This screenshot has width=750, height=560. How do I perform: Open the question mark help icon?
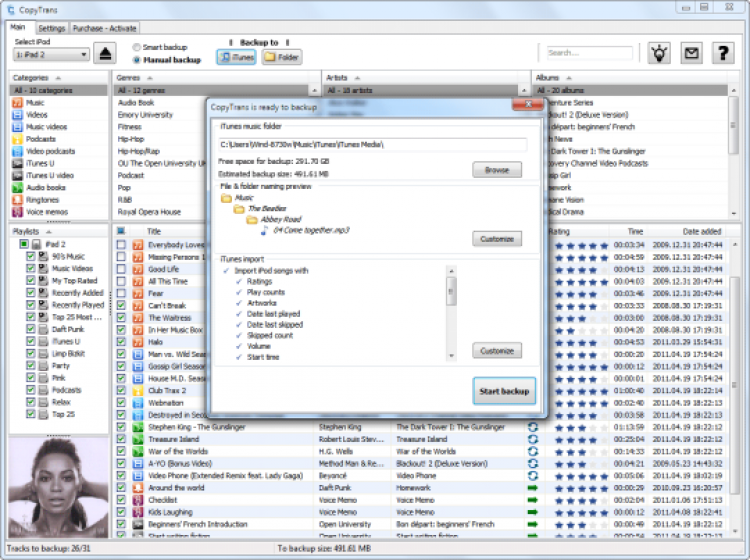[723, 53]
